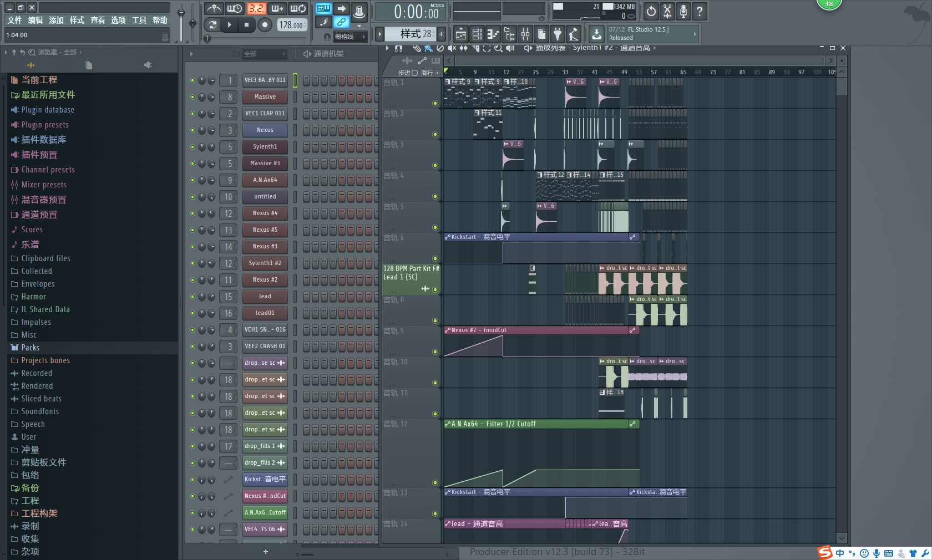Viewport: 932px width, 560px height.
Task: Mute the Sylenth1 channel via green LED
Action: tap(193, 147)
